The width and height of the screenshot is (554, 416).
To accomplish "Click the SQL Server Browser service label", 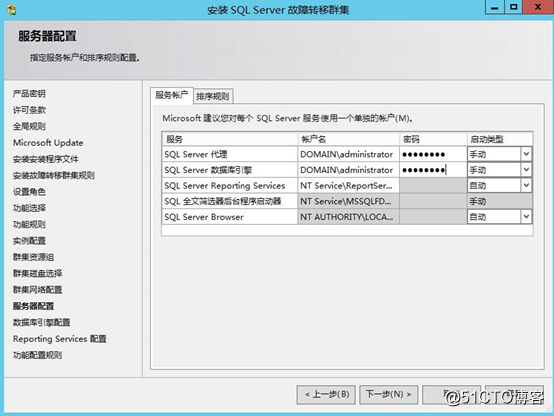I will [204, 217].
